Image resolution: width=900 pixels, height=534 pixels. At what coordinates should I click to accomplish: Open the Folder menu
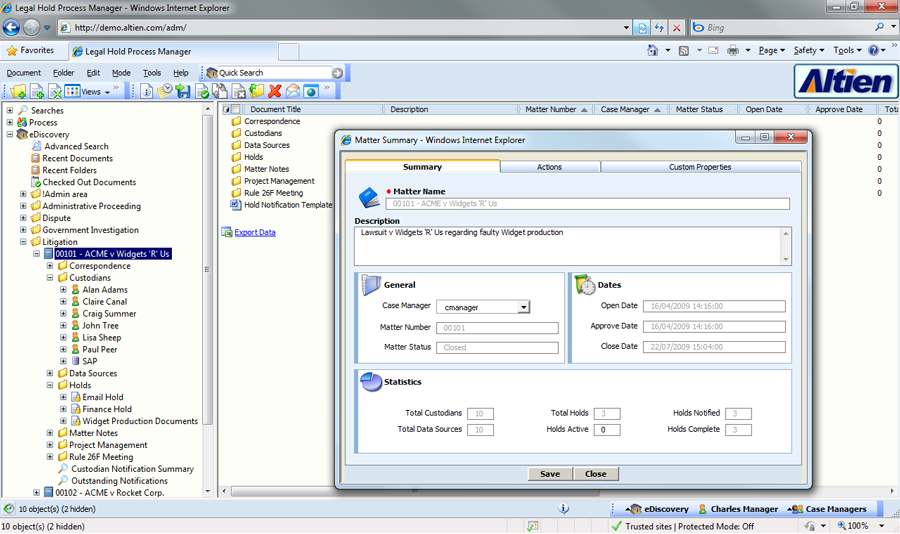click(63, 73)
